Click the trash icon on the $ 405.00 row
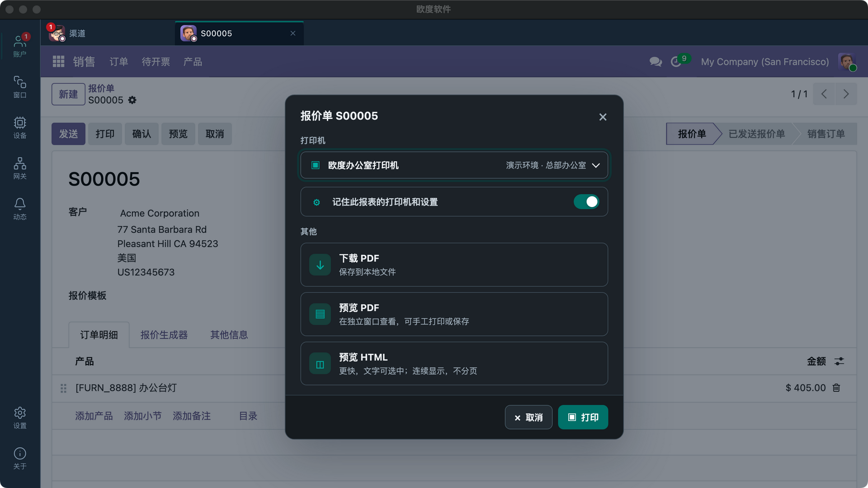868x488 pixels. pos(836,388)
